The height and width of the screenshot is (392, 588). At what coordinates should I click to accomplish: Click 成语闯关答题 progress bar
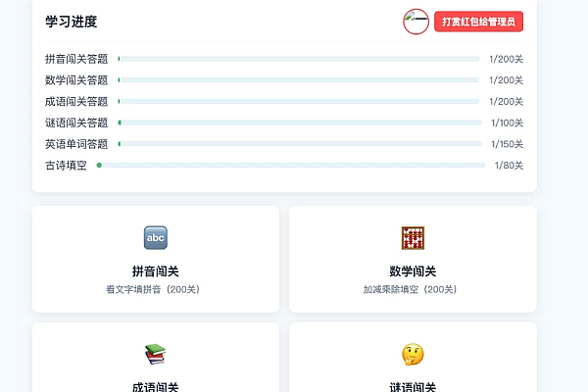click(x=299, y=101)
